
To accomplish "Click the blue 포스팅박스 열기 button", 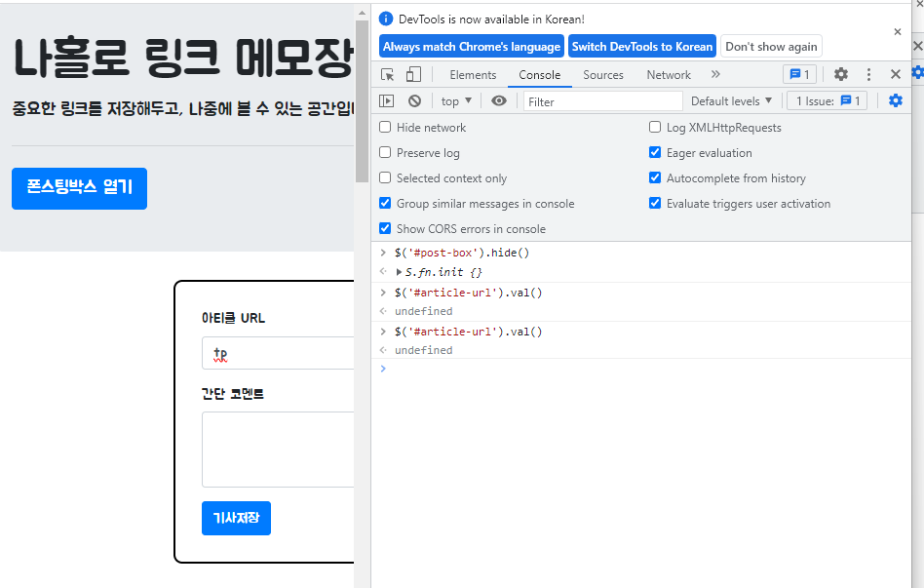I will (x=80, y=189).
